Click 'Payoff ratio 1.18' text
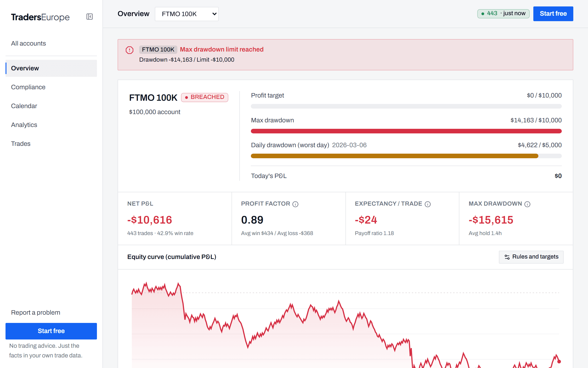 [374, 233]
